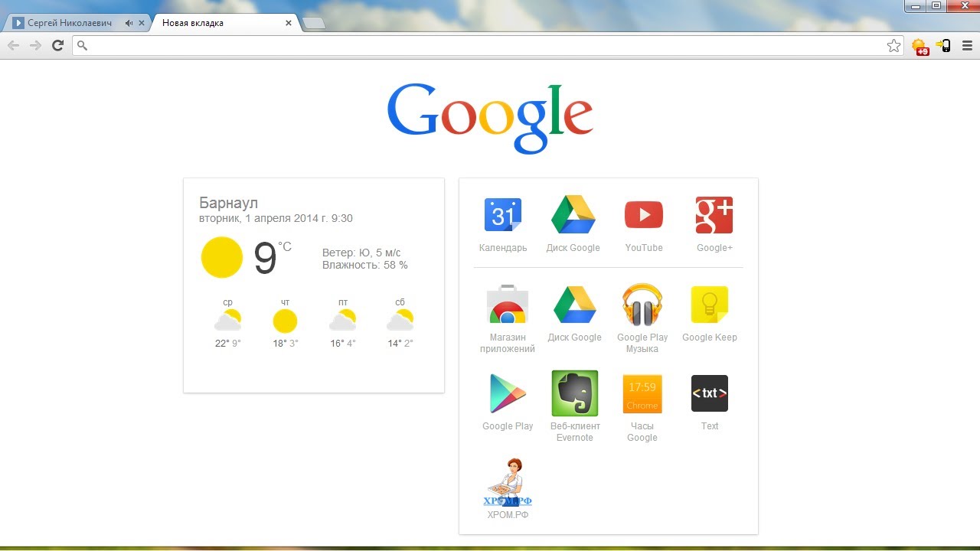Open the YouTube app icon

(644, 215)
